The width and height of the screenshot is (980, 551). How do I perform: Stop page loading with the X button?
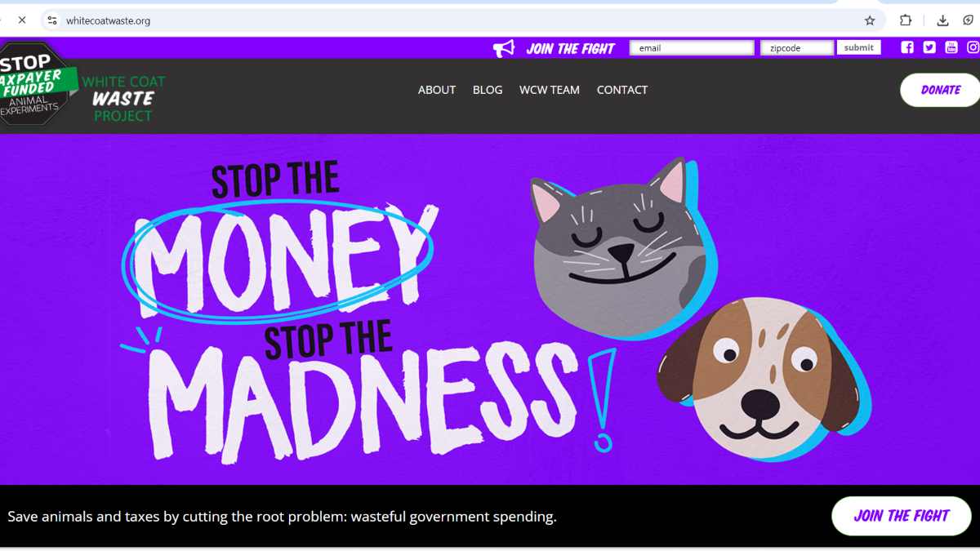point(22,20)
